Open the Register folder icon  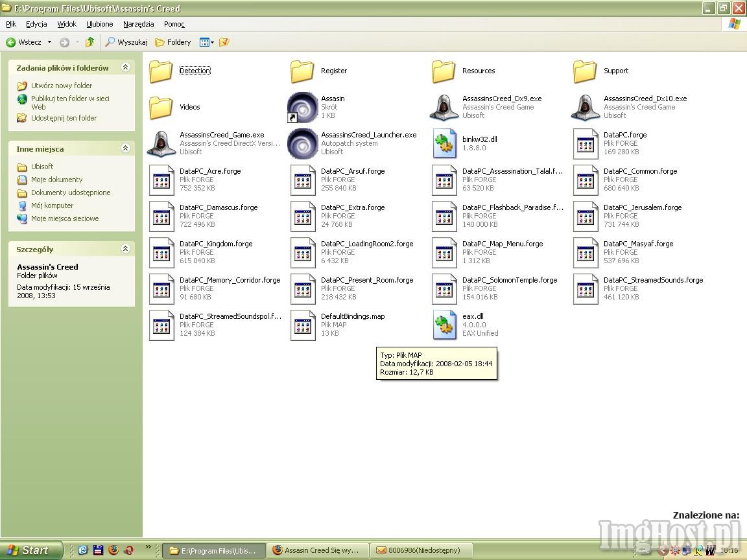302,71
